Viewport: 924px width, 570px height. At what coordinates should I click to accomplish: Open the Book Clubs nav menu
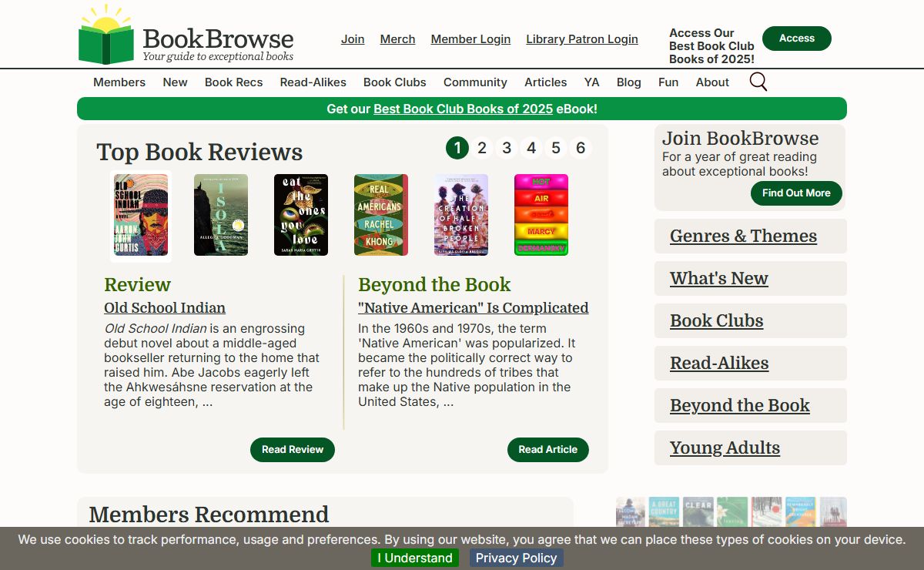[x=394, y=82]
